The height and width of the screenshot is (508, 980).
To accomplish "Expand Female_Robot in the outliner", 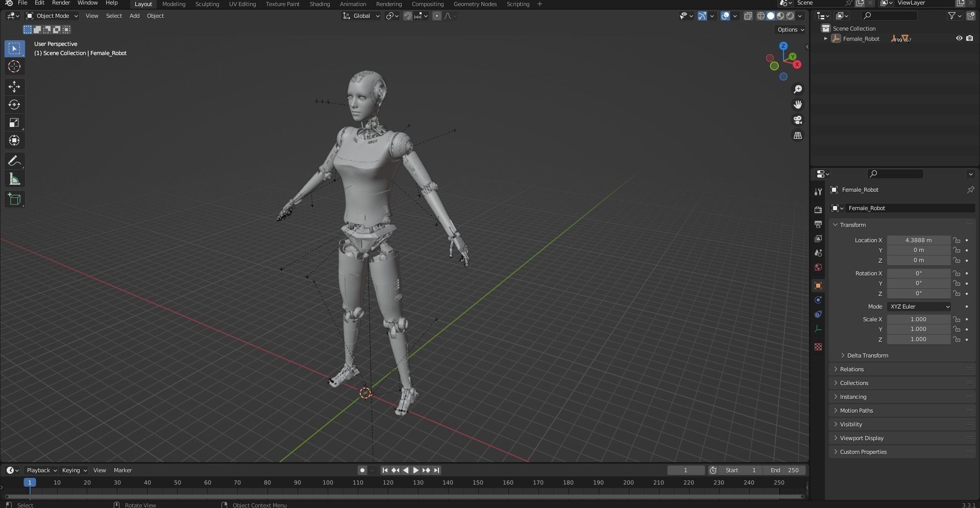I will click(825, 39).
